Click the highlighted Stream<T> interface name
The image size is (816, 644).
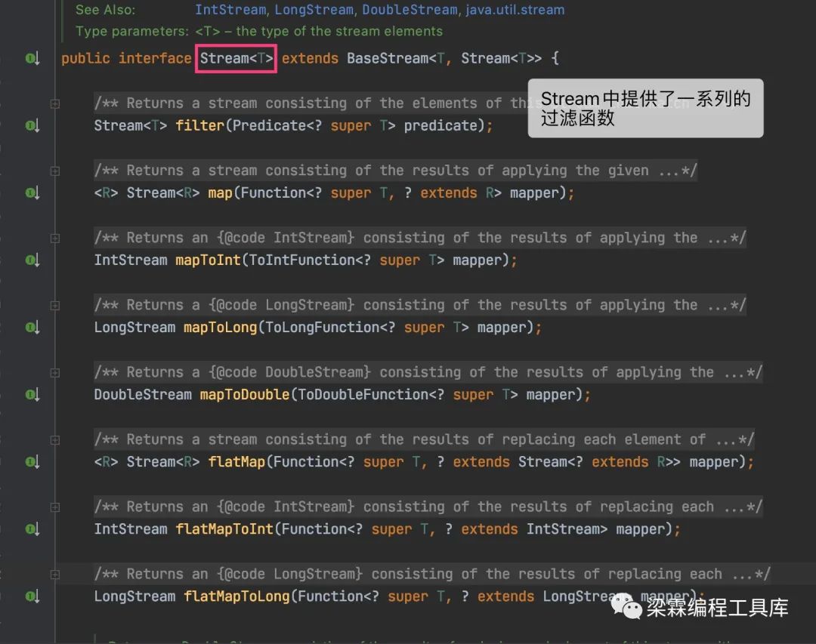coord(236,58)
